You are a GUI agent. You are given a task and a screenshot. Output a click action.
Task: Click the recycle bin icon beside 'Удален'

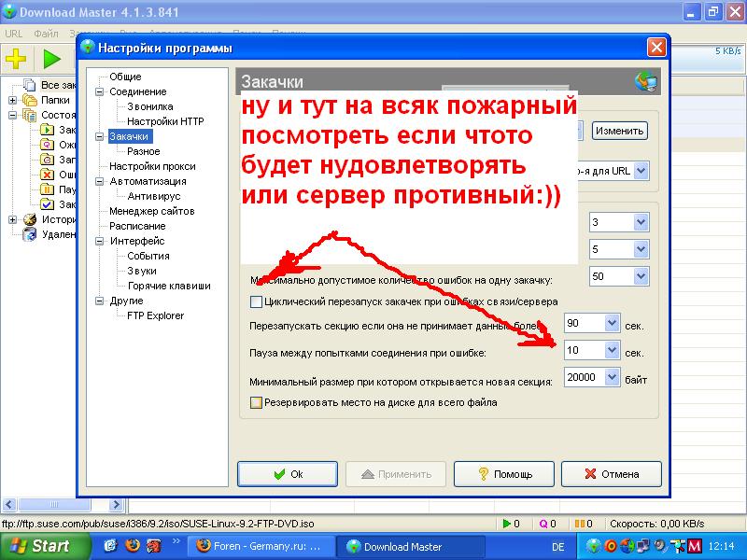pyautogui.click(x=30, y=234)
